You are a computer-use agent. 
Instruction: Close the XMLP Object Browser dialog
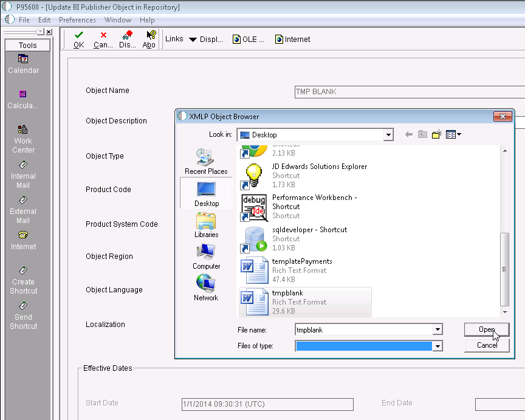coord(503,116)
